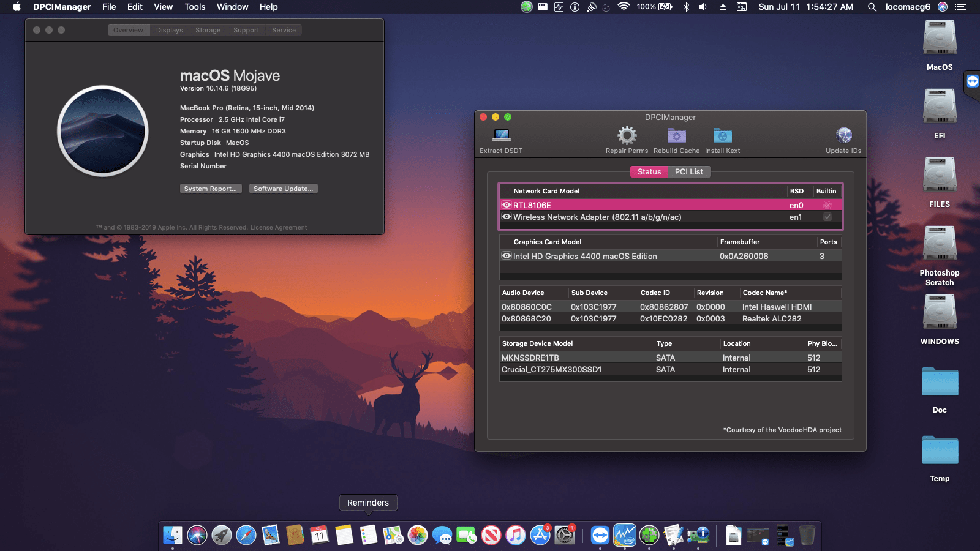Screen dimensions: 980x551
Task: Click the System Report button
Action: 211,189
